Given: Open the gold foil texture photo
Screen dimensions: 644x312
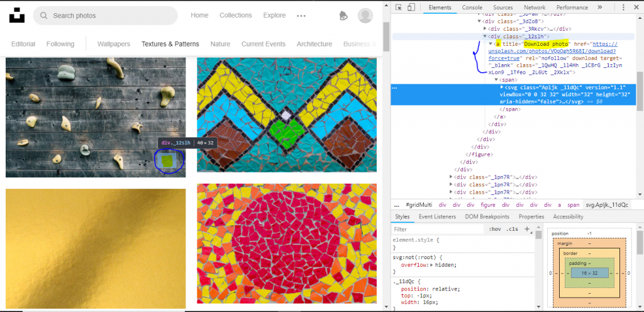Looking at the screenshot, I should pyautogui.click(x=96, y=248).
